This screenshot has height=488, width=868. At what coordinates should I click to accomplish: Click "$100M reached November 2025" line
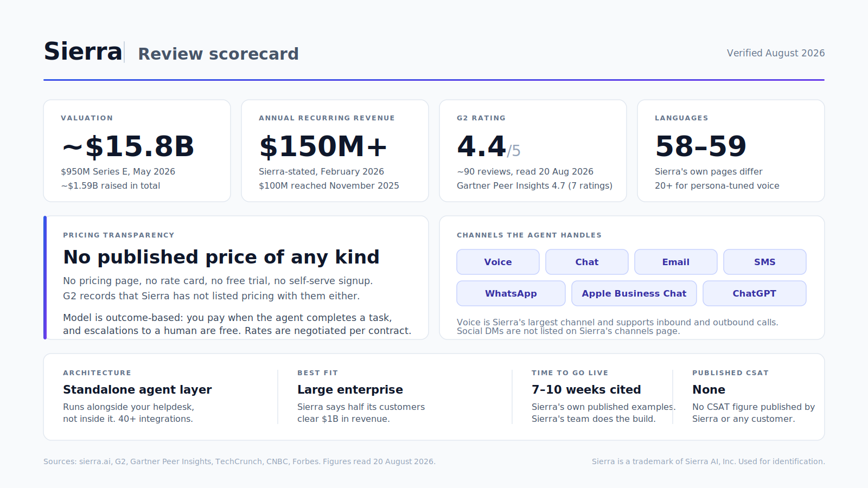click(x=329, y=185)
